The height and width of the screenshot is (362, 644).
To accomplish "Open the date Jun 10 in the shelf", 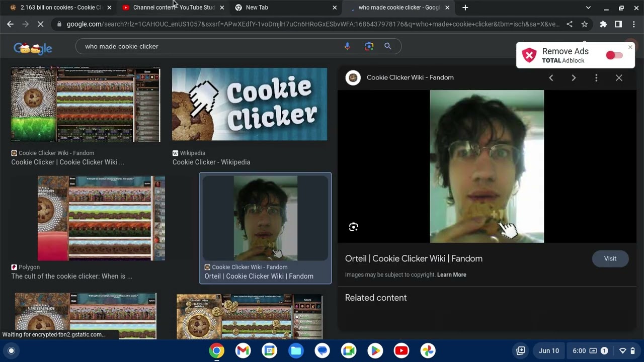I will [x=549, y=351].
